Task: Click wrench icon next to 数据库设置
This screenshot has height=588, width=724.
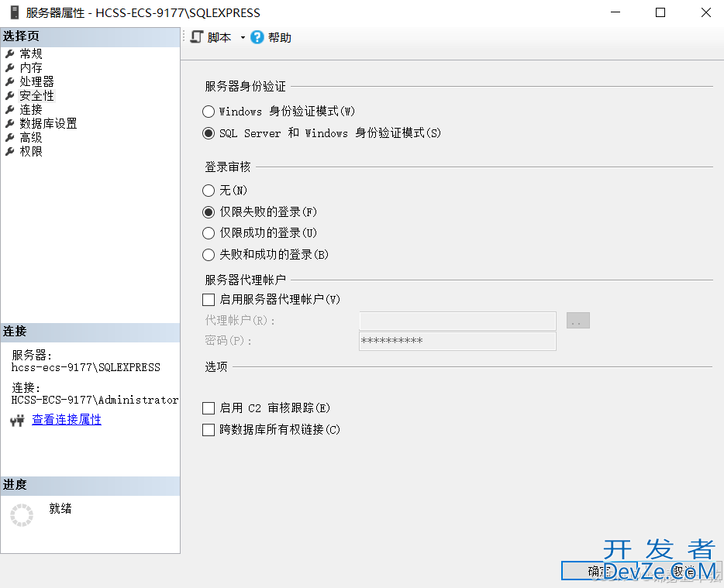Action: pos(10,123)
